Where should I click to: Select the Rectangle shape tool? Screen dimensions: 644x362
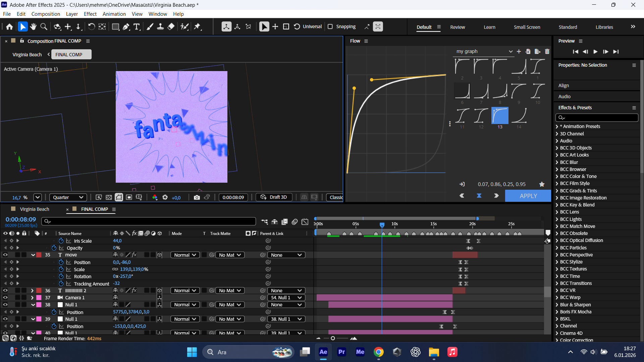115,27
